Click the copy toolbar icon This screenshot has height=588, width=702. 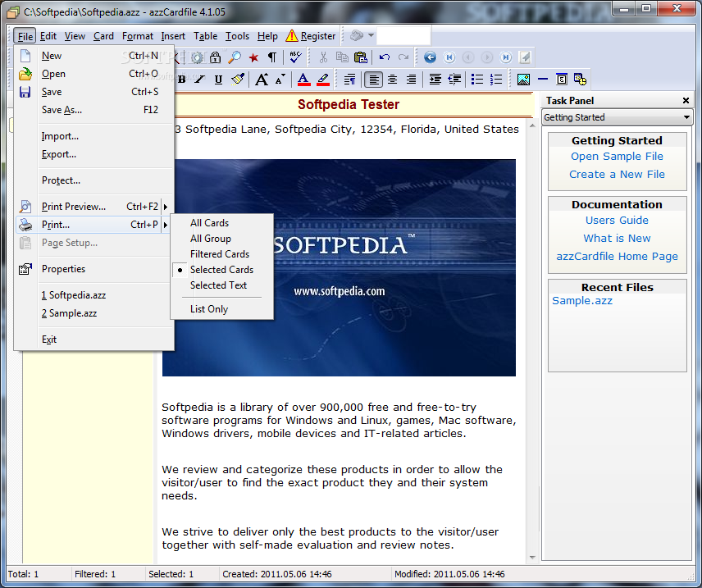(x=342, y=57)
